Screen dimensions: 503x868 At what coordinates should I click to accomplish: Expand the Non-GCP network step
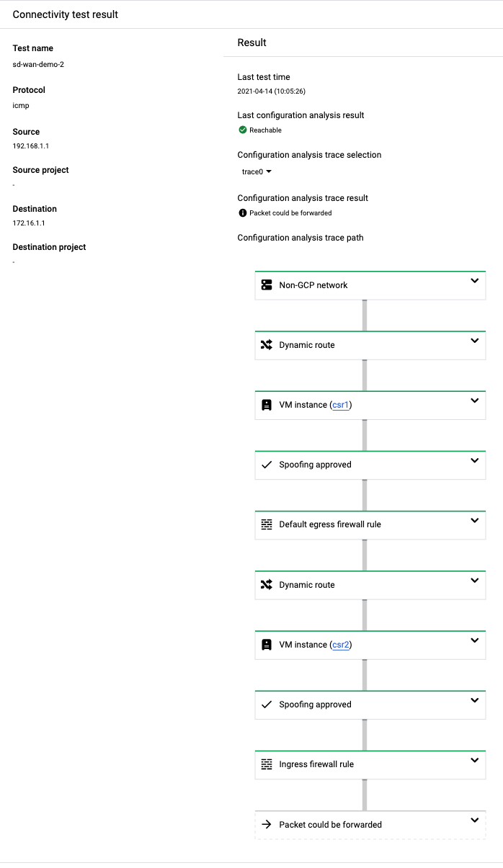point(474,281)
